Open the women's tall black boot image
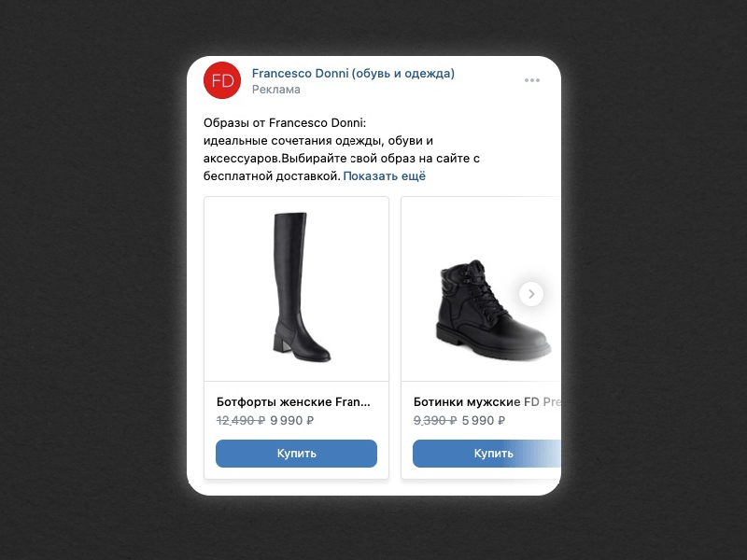Viewport: 747px width, 560px height. click(296, 288)
